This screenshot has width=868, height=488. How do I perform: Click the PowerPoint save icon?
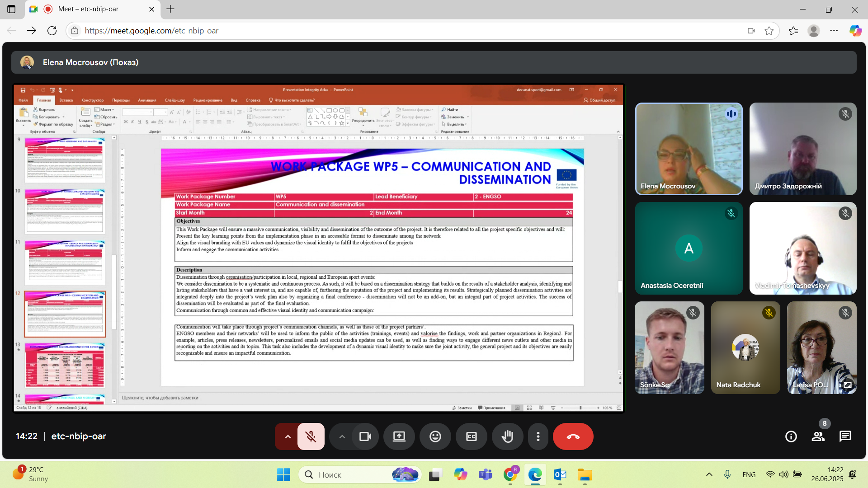coord(23,90)
